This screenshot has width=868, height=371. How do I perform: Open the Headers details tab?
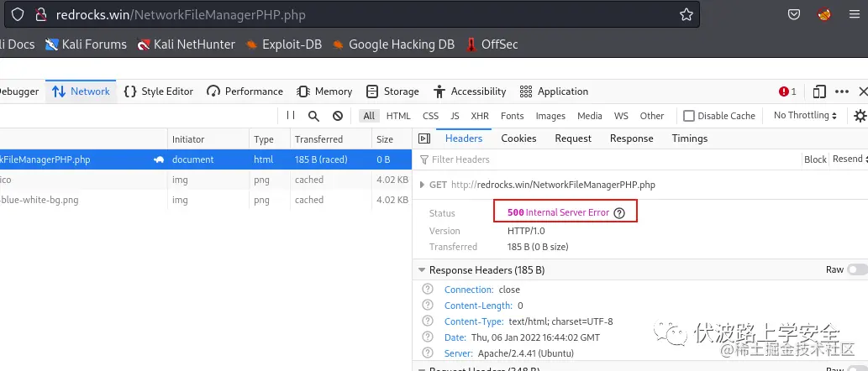464,138
